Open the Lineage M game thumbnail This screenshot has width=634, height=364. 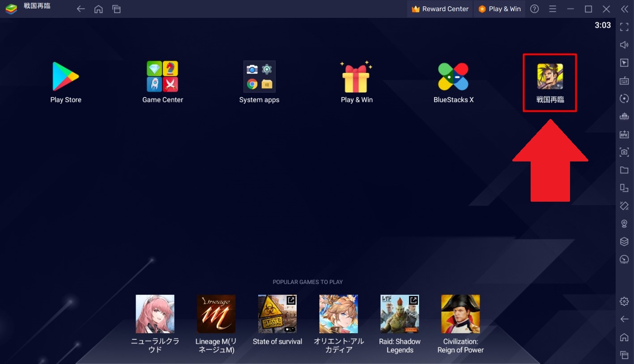point(216,314)
